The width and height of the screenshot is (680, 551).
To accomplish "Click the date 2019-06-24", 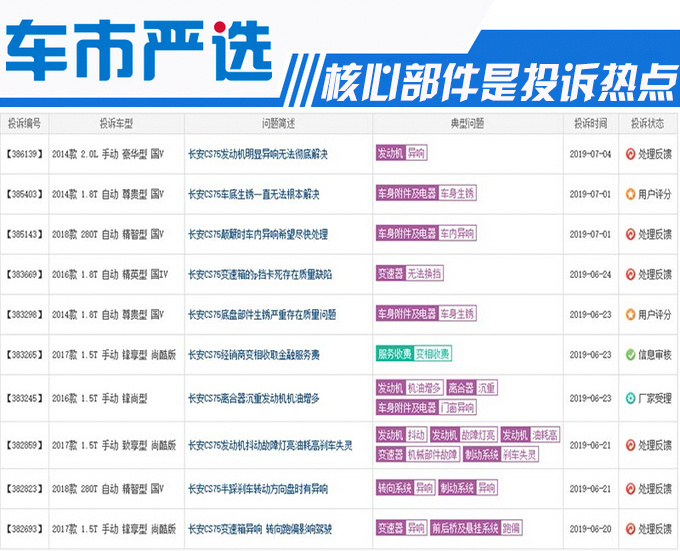I will (x=591, y=274).
